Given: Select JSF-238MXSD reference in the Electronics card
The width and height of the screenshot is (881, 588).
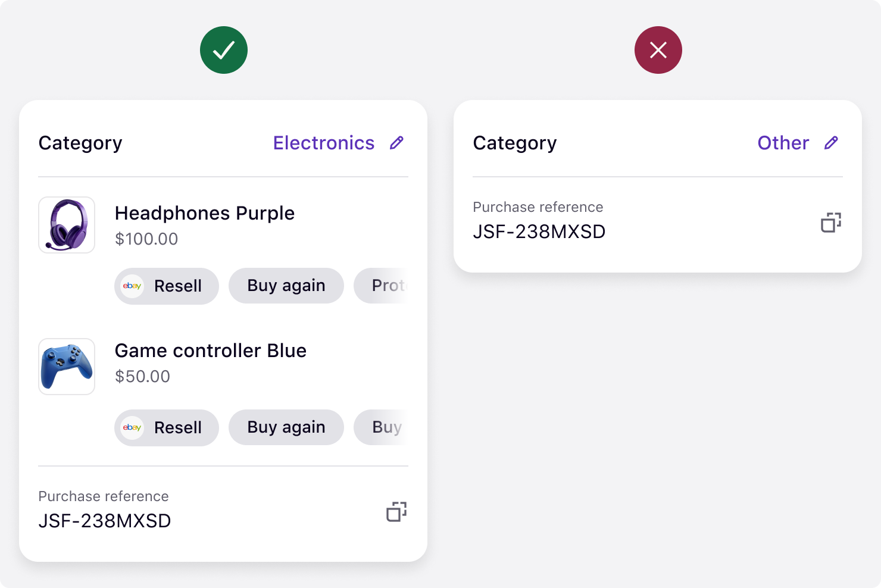Looking at the screenshot, I should pos(105,521).
